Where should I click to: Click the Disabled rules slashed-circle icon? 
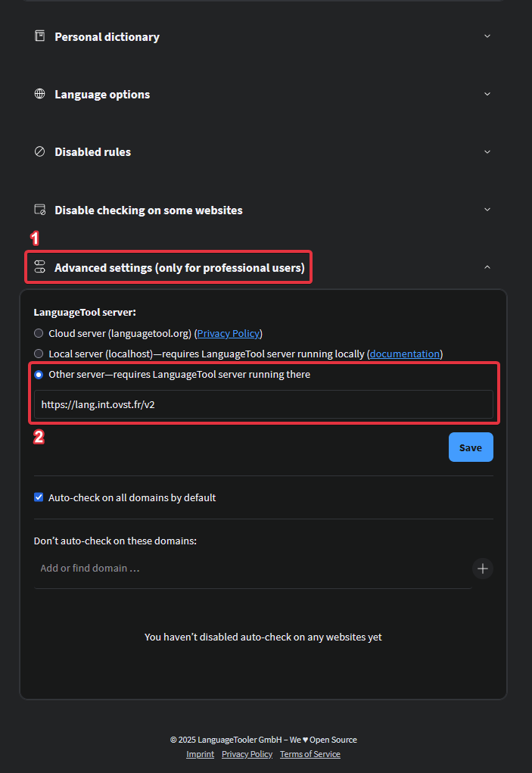pos(40,151)
